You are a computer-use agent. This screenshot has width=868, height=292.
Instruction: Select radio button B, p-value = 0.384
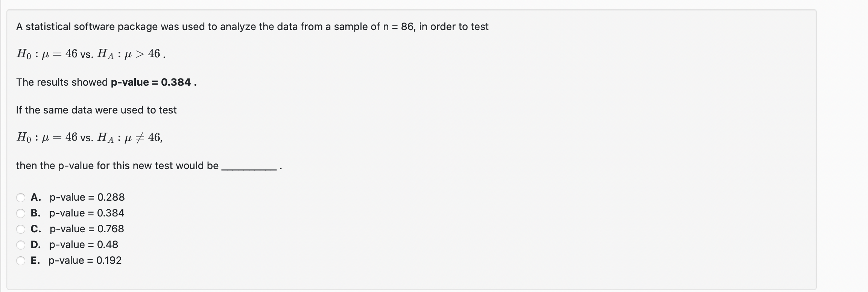coord(21,213)
